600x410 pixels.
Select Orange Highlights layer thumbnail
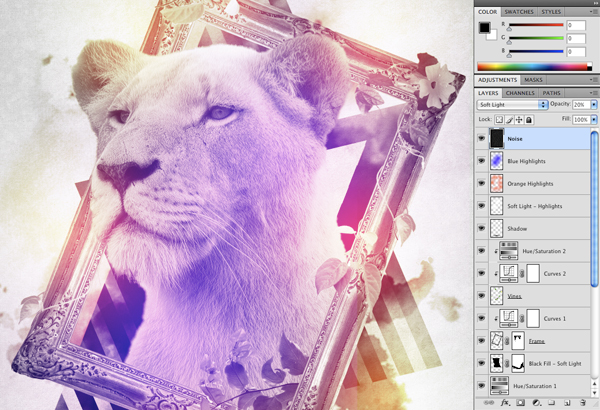pyautogui.click(x=497, y=184)
